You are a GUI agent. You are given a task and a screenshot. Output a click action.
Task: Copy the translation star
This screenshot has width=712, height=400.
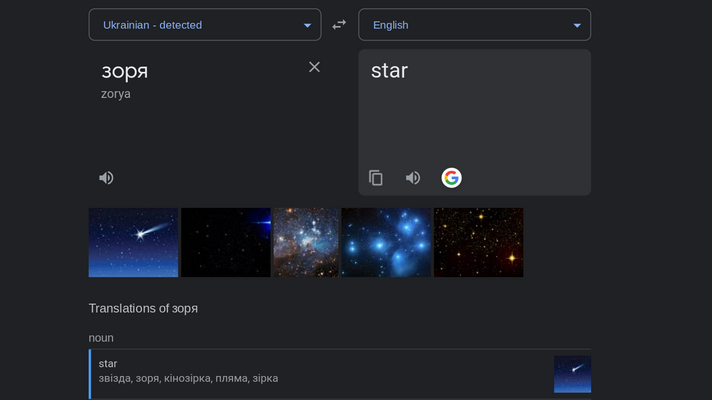coord(376,178)
